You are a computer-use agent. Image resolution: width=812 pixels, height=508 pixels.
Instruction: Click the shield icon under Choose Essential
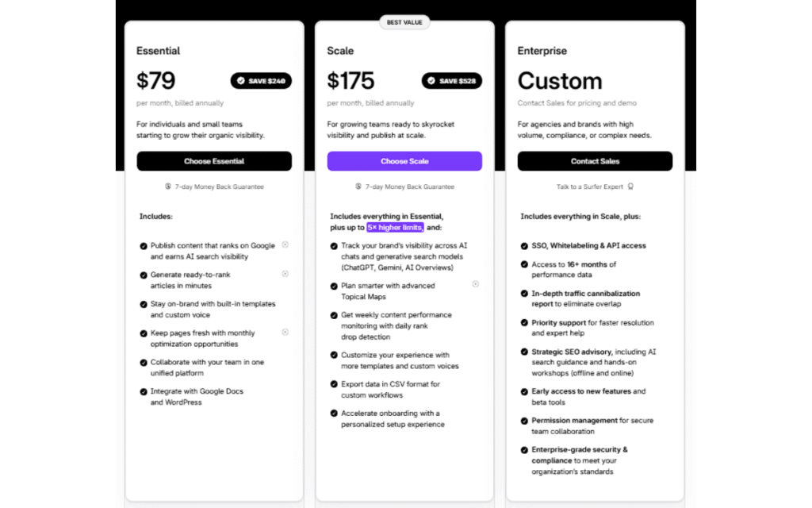168,187
